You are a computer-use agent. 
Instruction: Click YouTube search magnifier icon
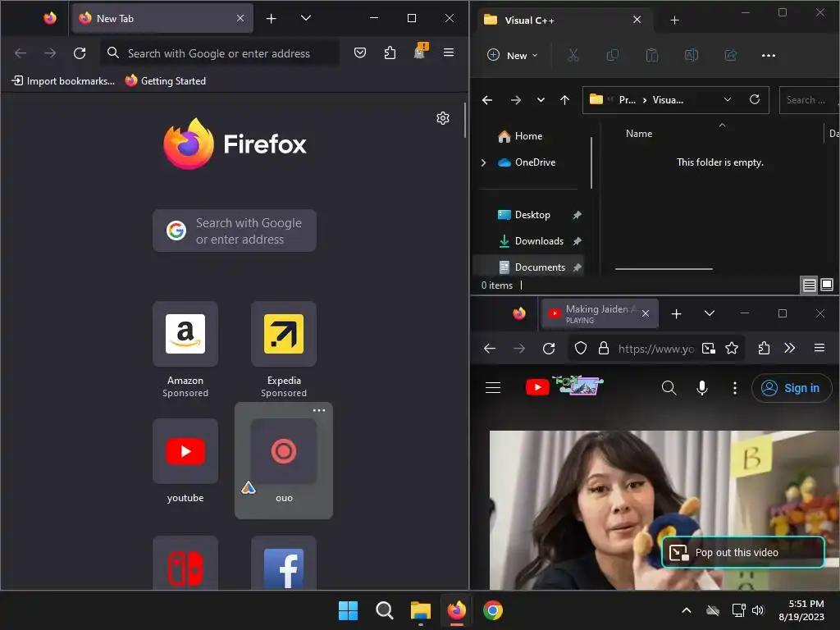click(x=669, y=388)
